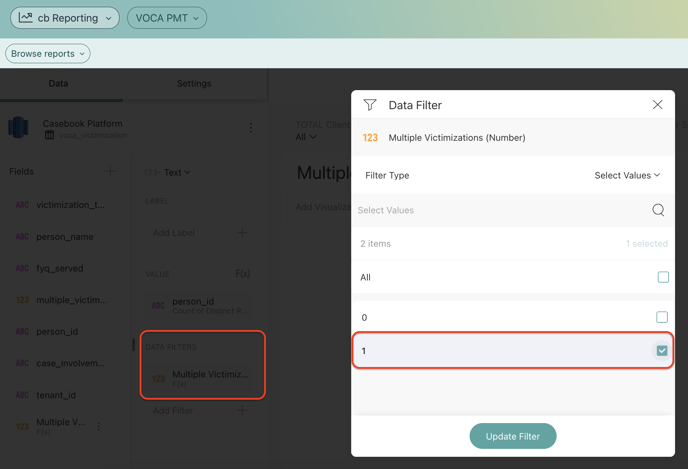The width and height of the screenshot is (688, 469).
Task: Switch to the Data tab
Action: (59, 84)
